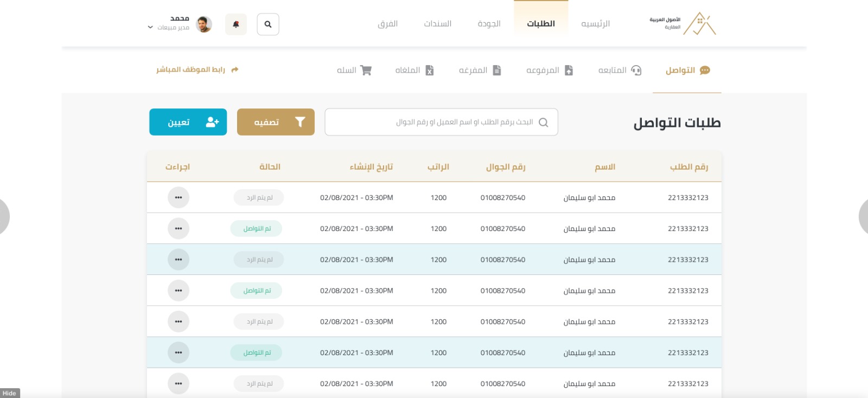Open actions menu of fifth table row
The image size is (868, 398).
coord(178,322)
